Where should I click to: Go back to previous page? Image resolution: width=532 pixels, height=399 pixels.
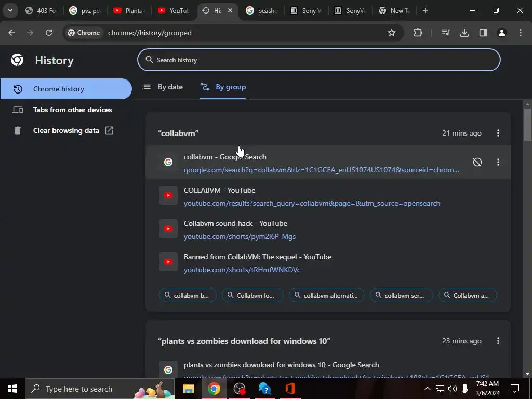[11, 33]
